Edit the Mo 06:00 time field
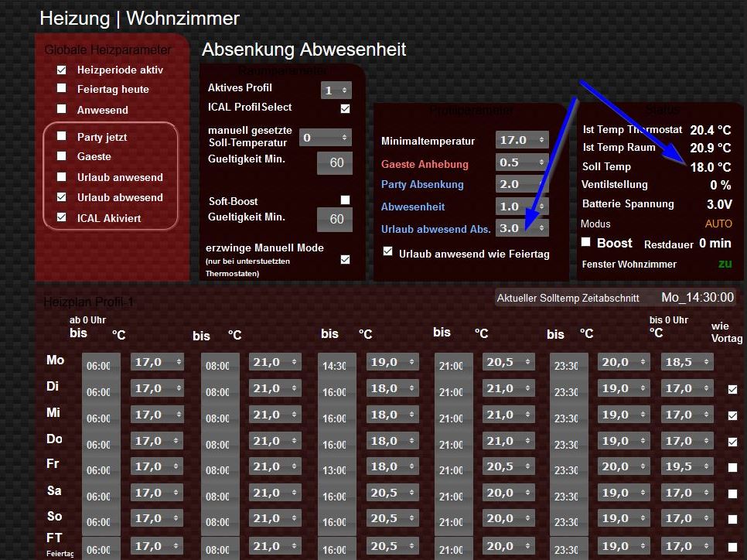The image size is (747, 560). [101, 366]
